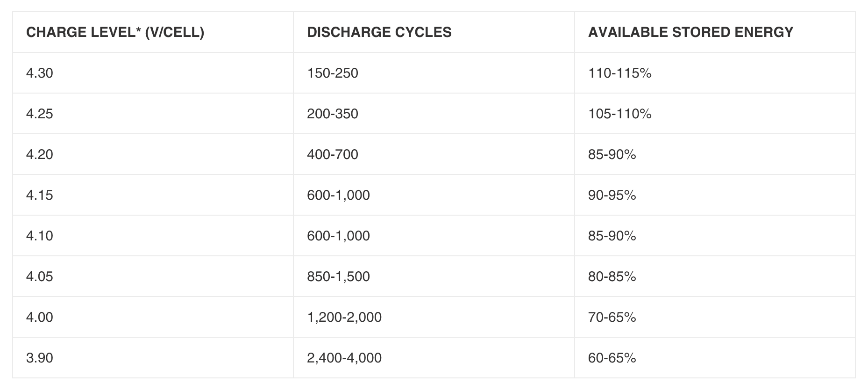The image size is (868, 391).
Task: Click the 850-1,500 discharge cycles cell
Action: click(x=434, y=276)
